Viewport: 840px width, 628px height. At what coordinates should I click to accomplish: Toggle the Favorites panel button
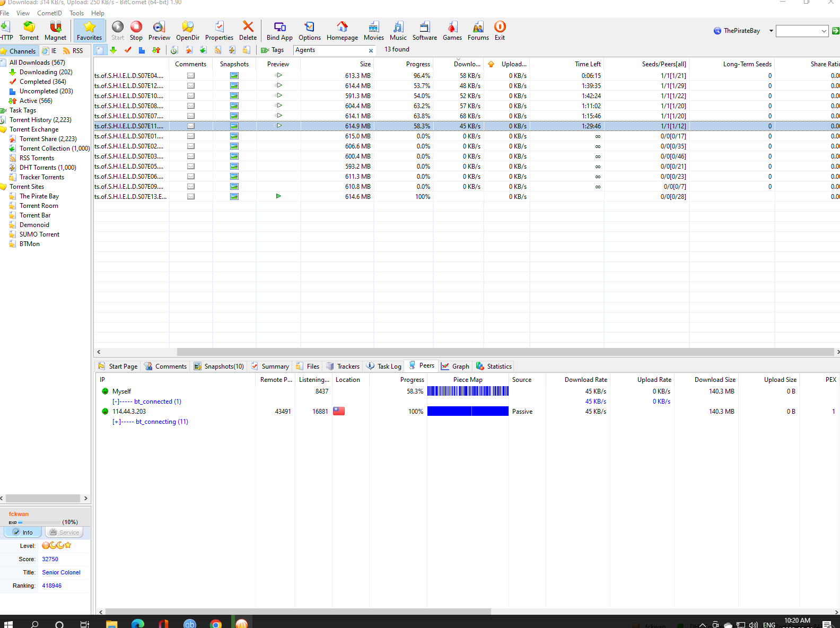pyautogui.click(x=89, y=31)
